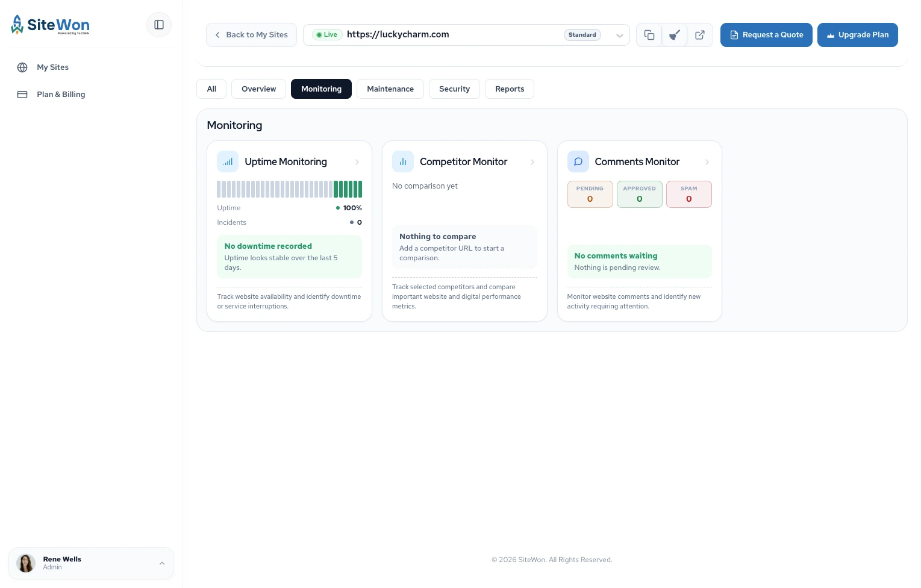Screen dimensions: 921x588
Task: Click the Standard plan badge
Action: pos(582,35)
